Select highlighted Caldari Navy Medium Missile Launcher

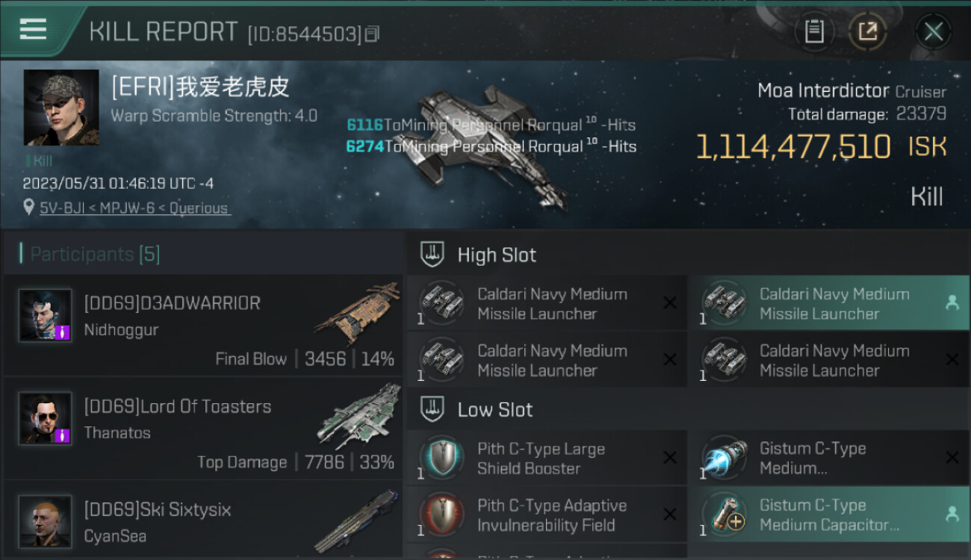(829, 303)
